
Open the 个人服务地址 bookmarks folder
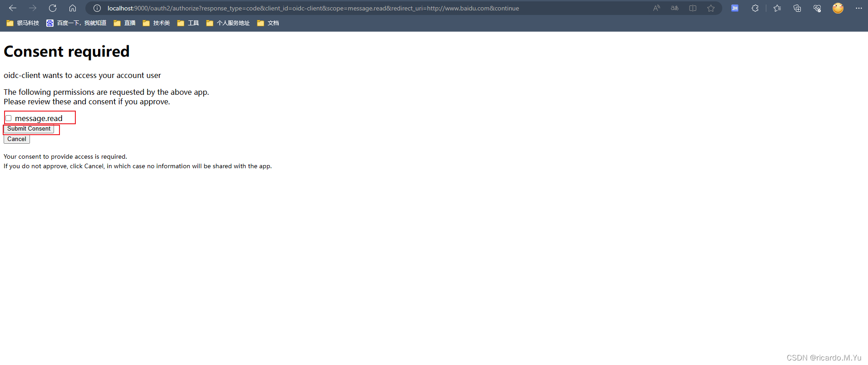point(228,23)
